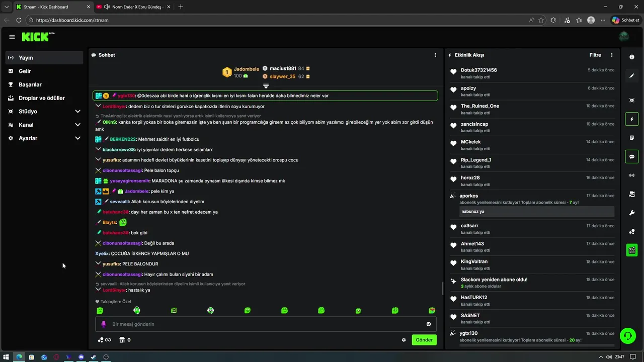Open chat settings gear beside Gönder
Screen dimensions: 644x362
[404, 340]
